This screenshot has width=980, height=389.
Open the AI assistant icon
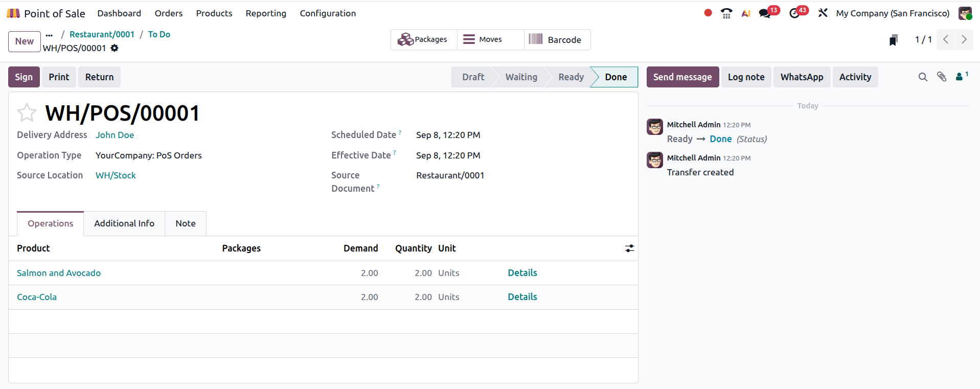click(x=746, y=13)
